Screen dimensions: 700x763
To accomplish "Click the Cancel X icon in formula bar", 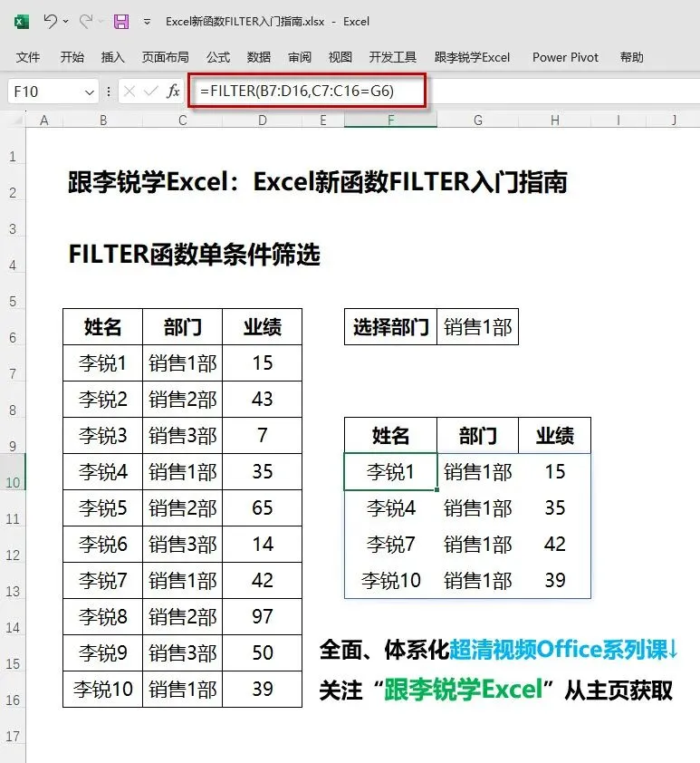I will (x=129, y=91).
